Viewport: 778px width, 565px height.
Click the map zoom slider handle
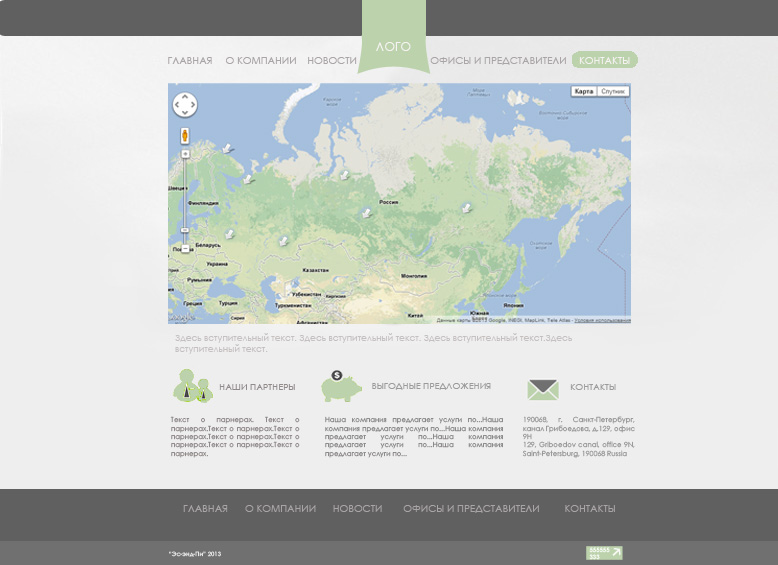(185, 230)
